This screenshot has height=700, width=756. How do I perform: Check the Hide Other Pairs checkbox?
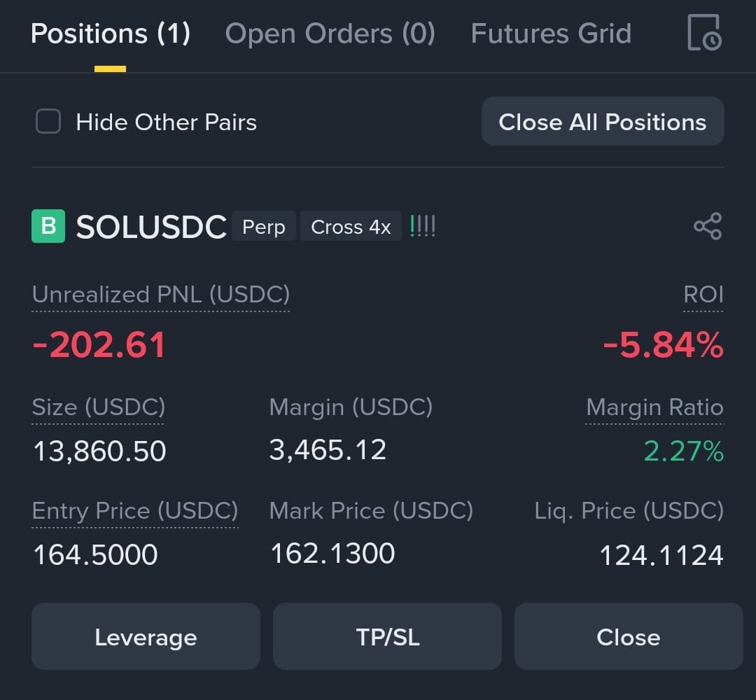[x=48, y=121]
